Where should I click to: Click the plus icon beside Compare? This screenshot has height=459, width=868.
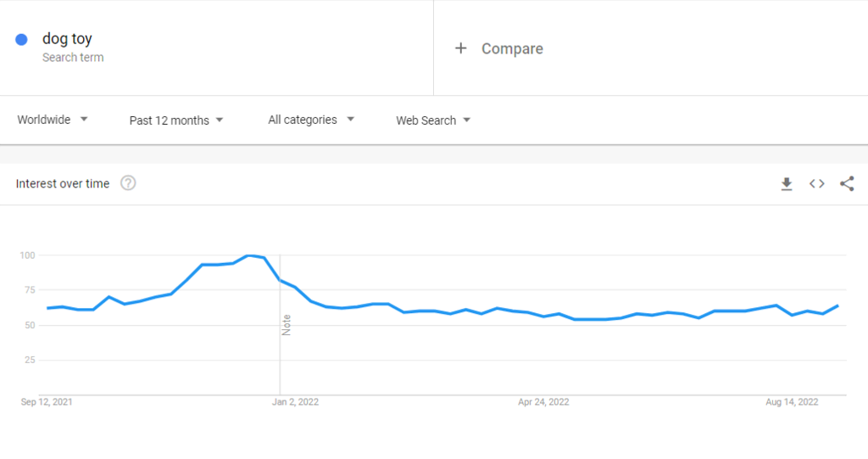point(460,48)
